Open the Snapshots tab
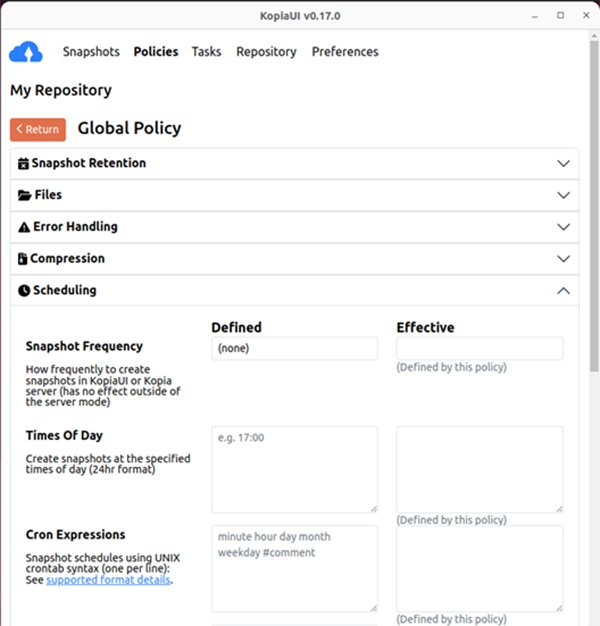 pyautogui.click(x=91, y=52)
